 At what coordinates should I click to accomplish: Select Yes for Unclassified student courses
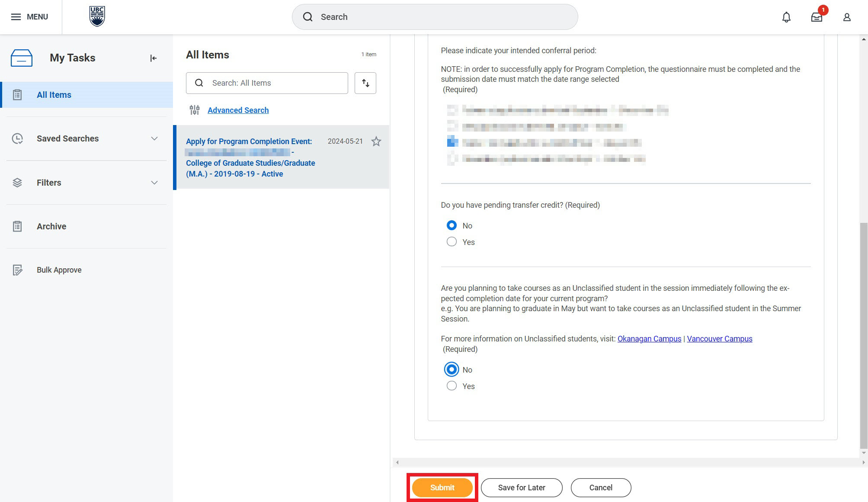(x=452, y=386)
